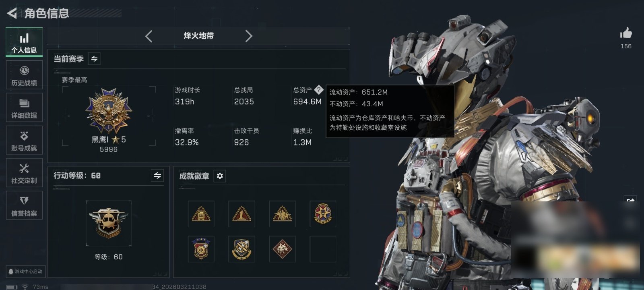Toggle the 当前赛季 season swap button
This screenshot has width=644, height=290.
[94, 59]
